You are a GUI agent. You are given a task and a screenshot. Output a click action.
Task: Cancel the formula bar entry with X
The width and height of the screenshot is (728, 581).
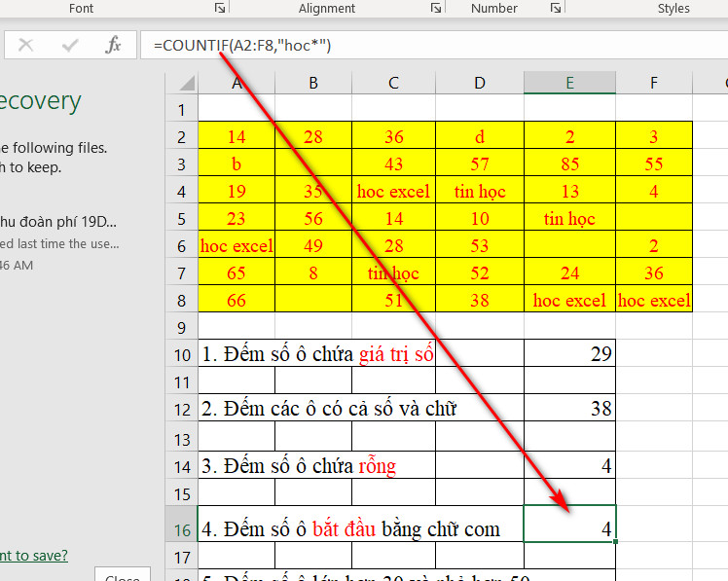25,45
